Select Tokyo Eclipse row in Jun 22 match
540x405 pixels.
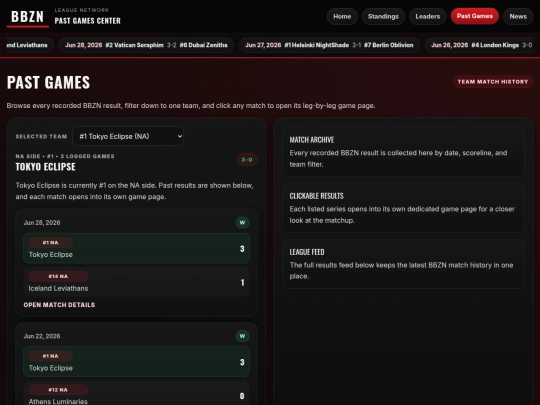coord(136,362)
